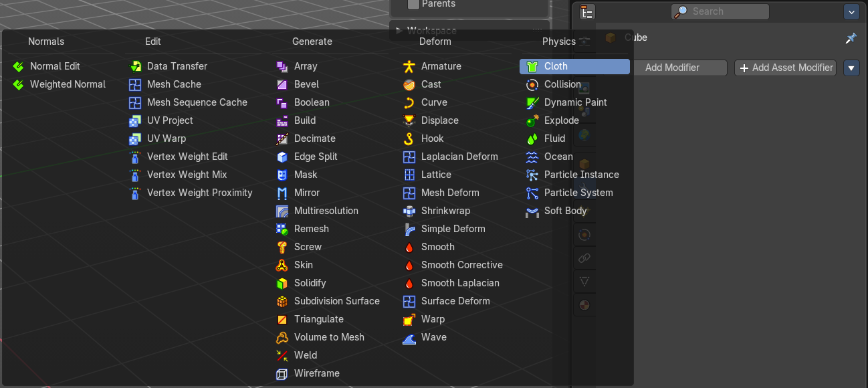The image size is (868, 388).
Task: Select the "Smooth Corrective" entry
Action: pos(456,265)
